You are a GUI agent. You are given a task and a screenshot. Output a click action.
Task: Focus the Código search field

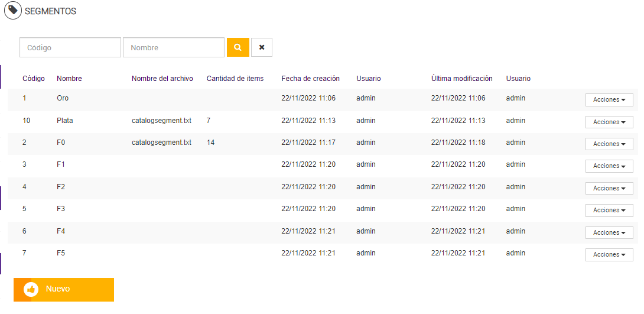70,47
